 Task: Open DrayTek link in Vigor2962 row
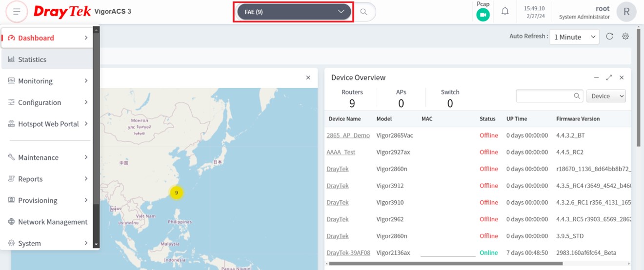(x=338, y=219)
